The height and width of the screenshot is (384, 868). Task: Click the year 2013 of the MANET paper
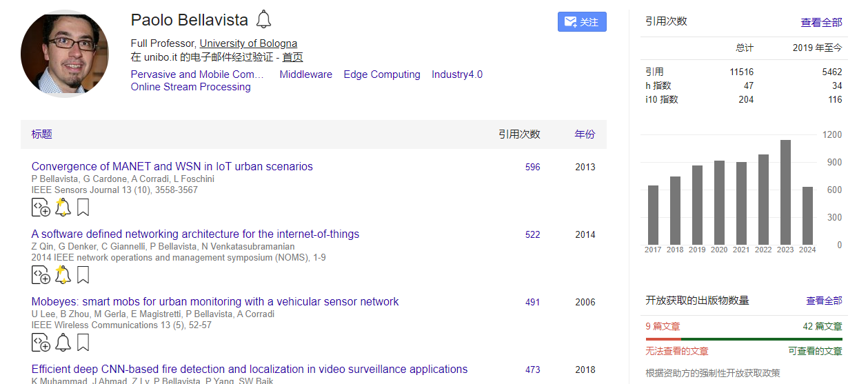pos(585,167)
